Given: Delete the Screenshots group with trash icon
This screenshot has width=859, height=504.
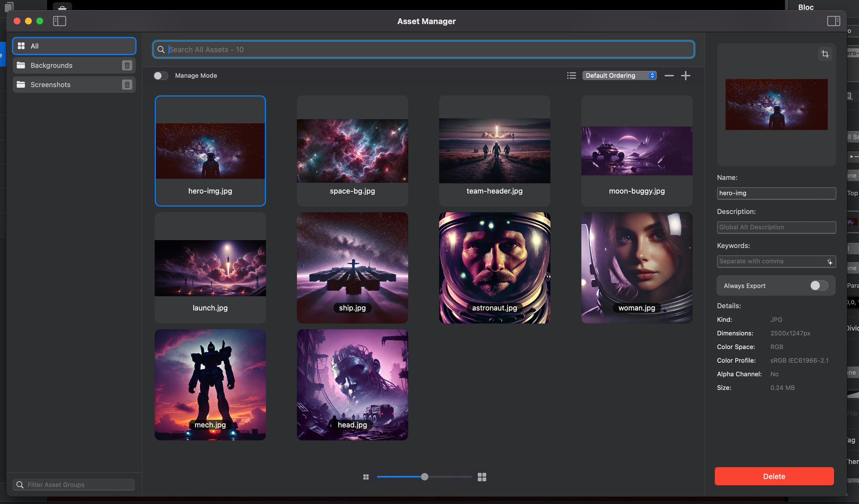Looking at the screenshot, I should 127,85.
